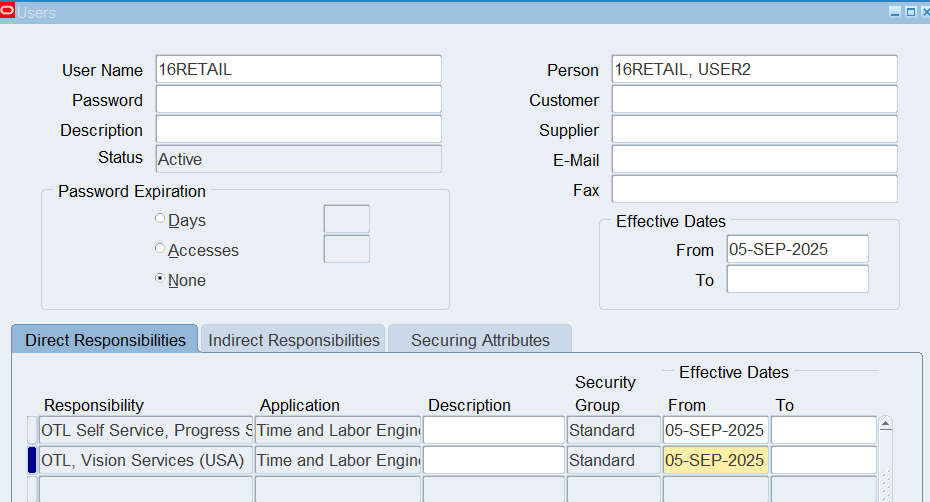Click the highlighted 05-SEP-2025 From date cell

click(715, 460)
